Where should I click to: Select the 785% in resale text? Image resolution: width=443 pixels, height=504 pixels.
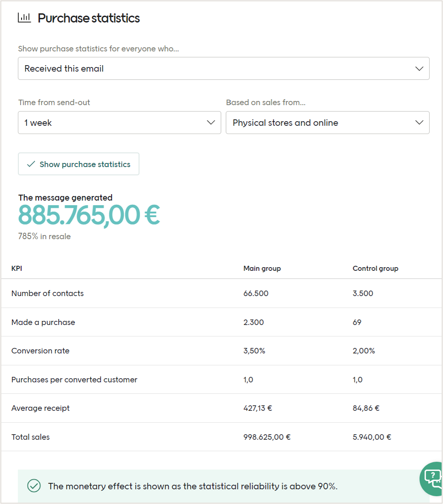pyautogui.click(x=44, y=236)
